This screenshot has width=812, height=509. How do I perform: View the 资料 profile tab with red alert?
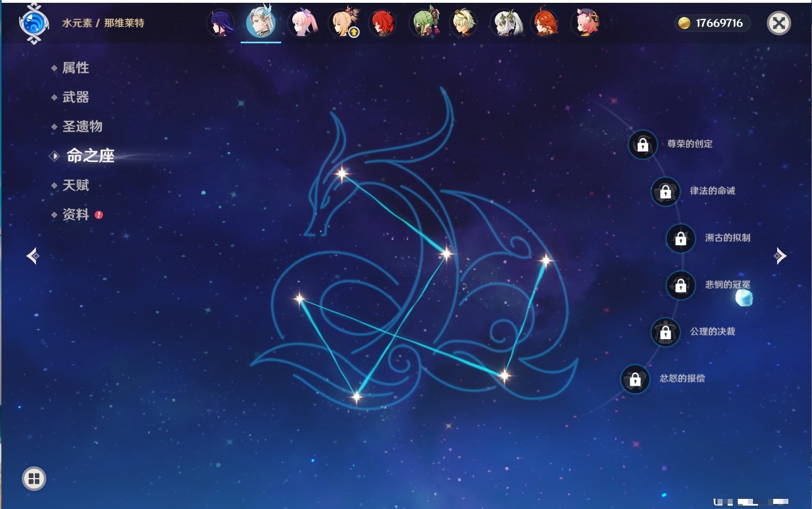pos(75,214)
